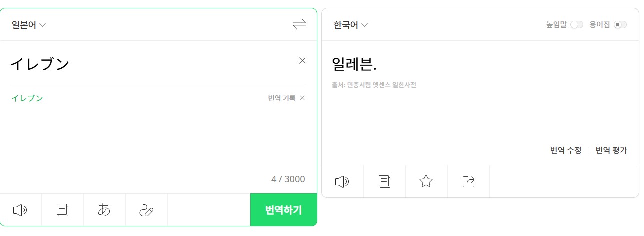Open the 한국어 target language dropdown

pyautogui.click(x=351, y=25)
